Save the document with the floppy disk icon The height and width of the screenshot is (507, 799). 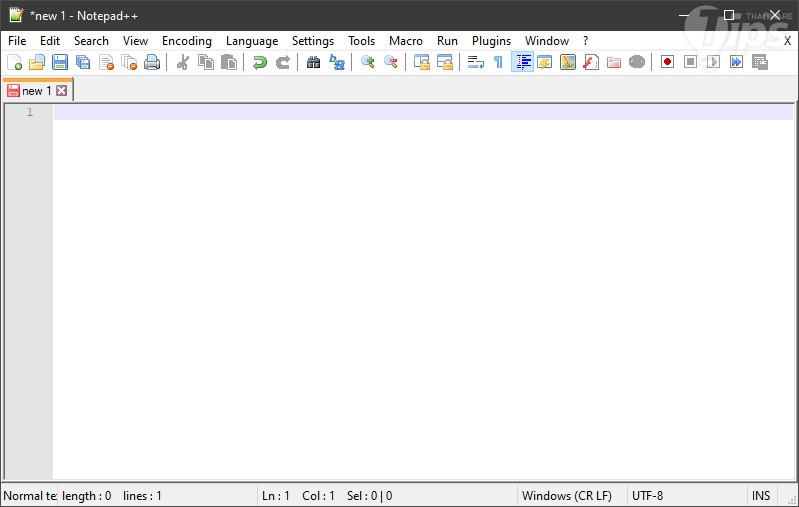(x=60, y=62)
